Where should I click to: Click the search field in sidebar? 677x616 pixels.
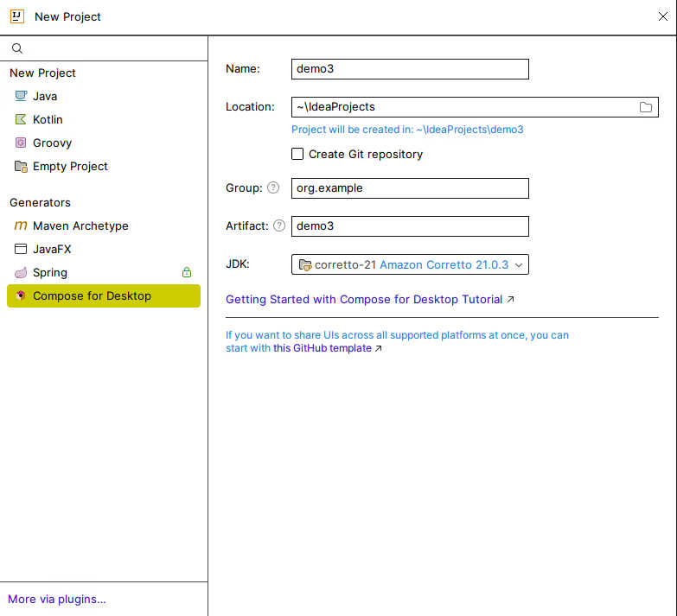(104, 48)
